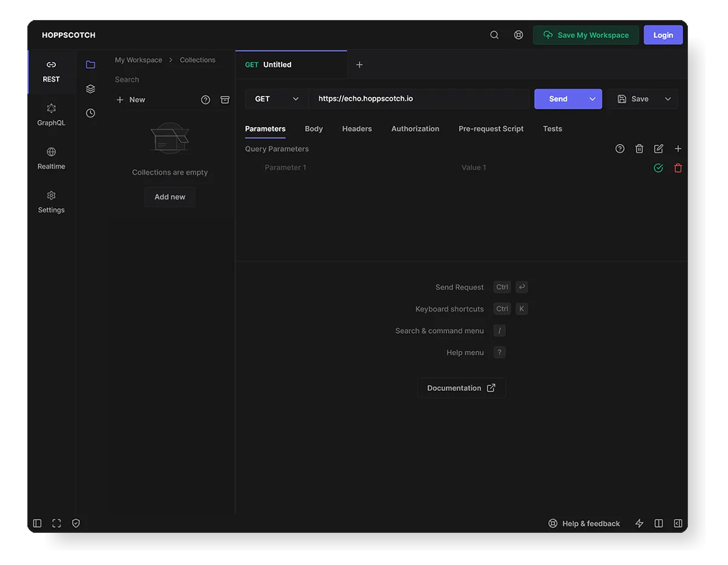Open the Realtime section in sidebar
728x565 pixels.
[x=51, y=158]
